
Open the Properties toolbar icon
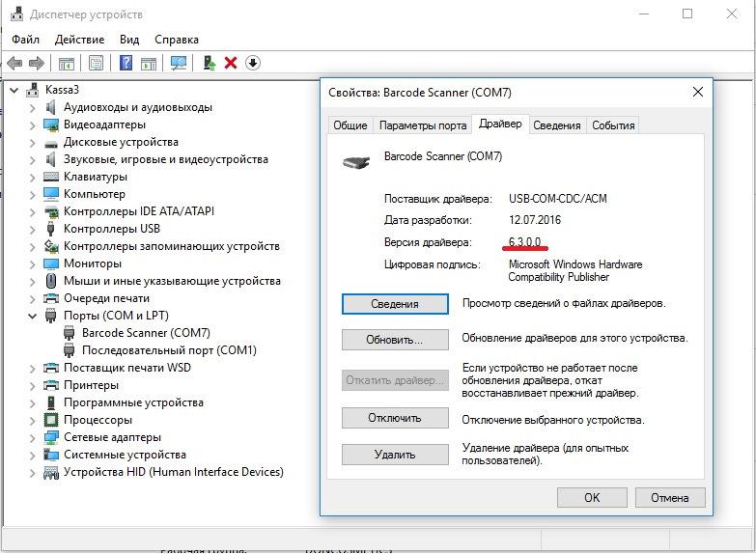tap(96, 63)
